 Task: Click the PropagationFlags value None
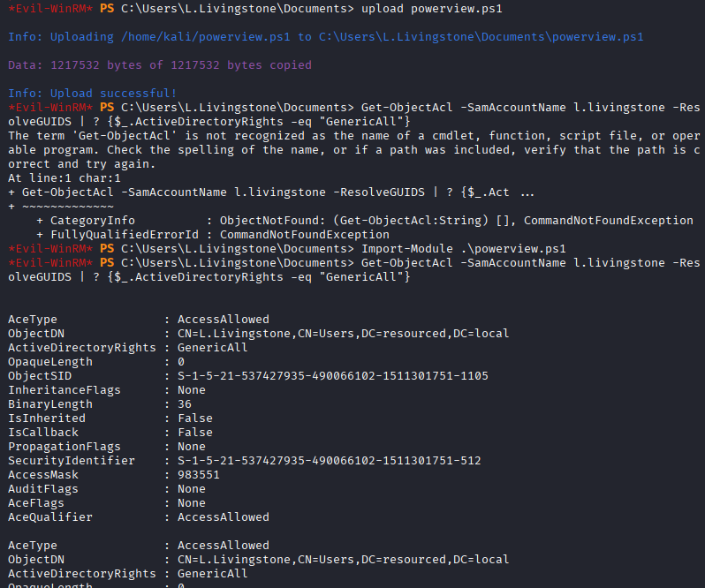[x=192, y=446]
